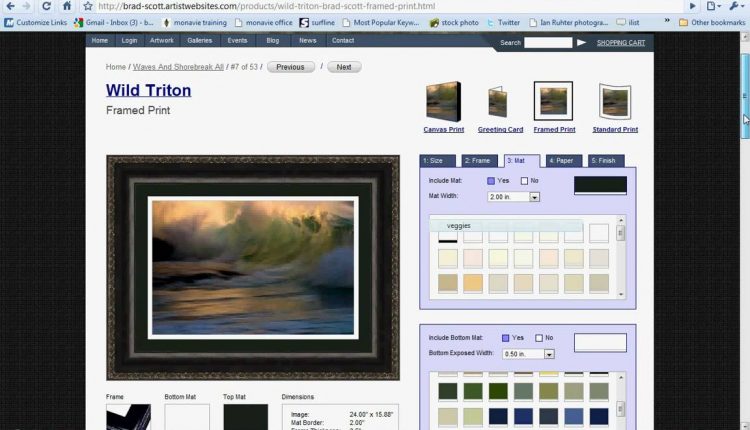The width and height of the screenshot is (750, 430).
Task: Open Twitter bookmark
Action: (503, 22)
